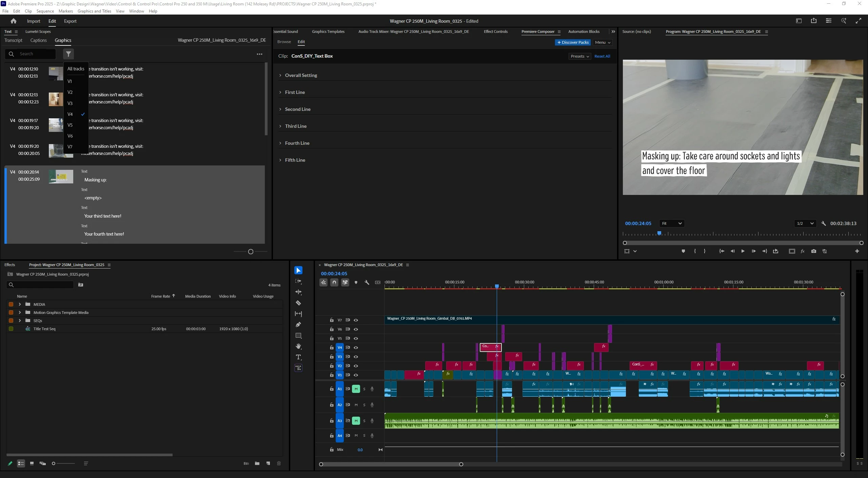
Task: Click the Export Frame camera icon
Action: [813, 251]
